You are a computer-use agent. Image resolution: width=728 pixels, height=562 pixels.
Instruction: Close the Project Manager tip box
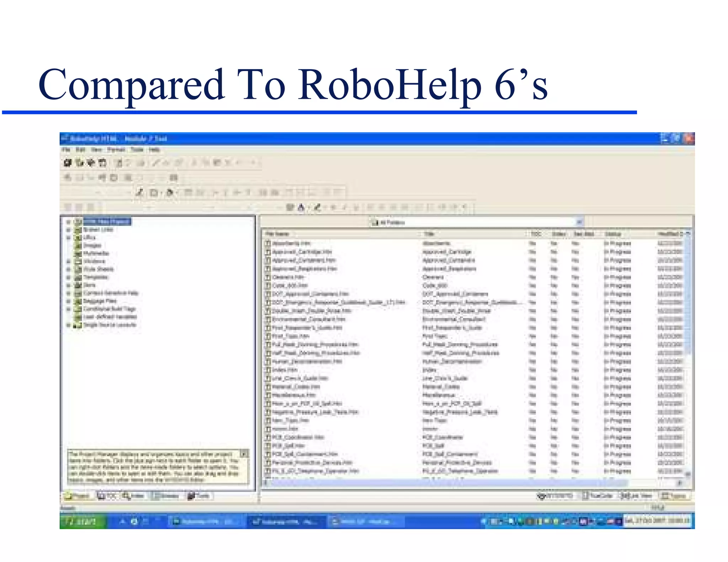click(x=244, y=454)
